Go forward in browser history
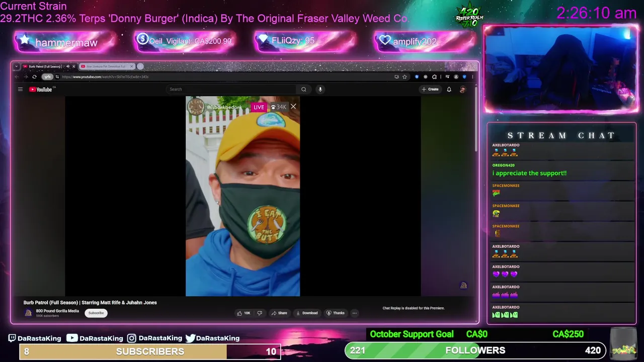This screenshot has width=644, height=362. (x=25, y=77)
